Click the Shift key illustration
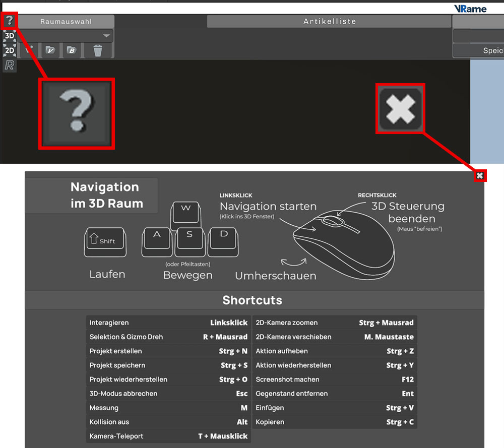Viewport: 504px width, 448px height. coord(105,242)
